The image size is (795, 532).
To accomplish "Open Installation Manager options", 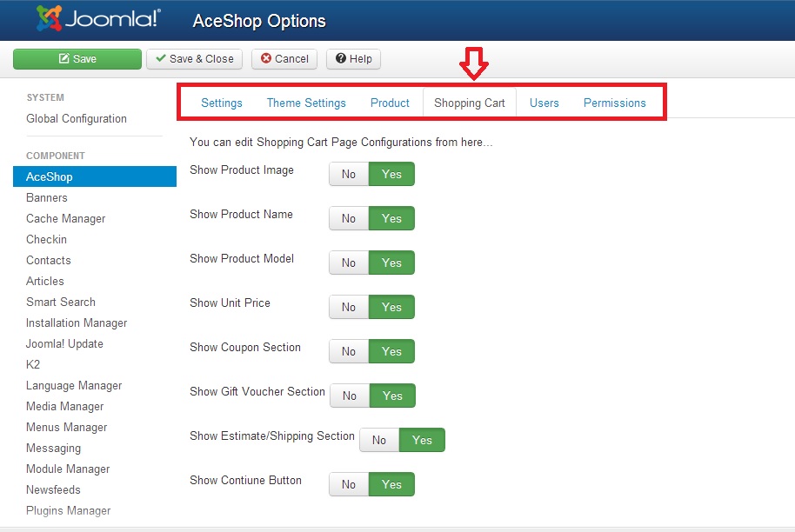I will [77, 323].
